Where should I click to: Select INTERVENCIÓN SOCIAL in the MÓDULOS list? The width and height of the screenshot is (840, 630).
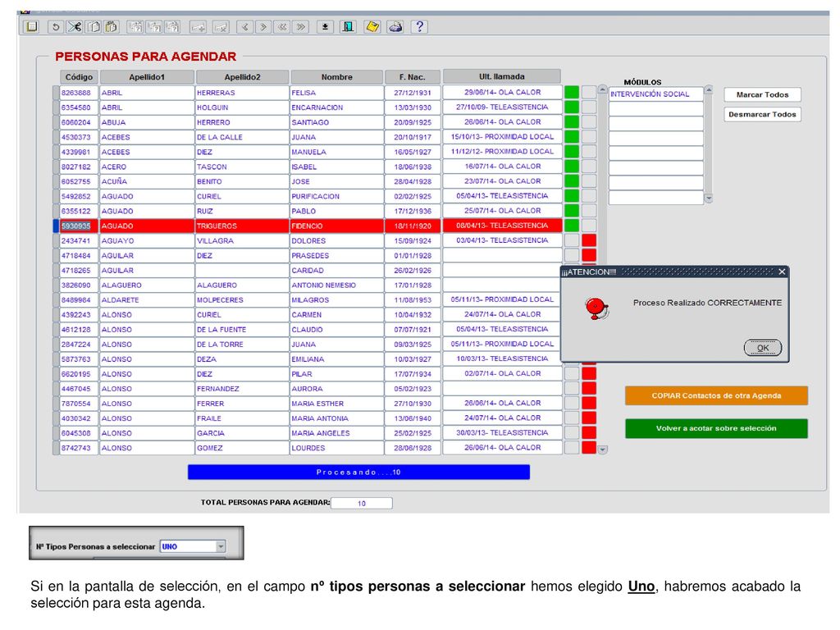(655, 94)
